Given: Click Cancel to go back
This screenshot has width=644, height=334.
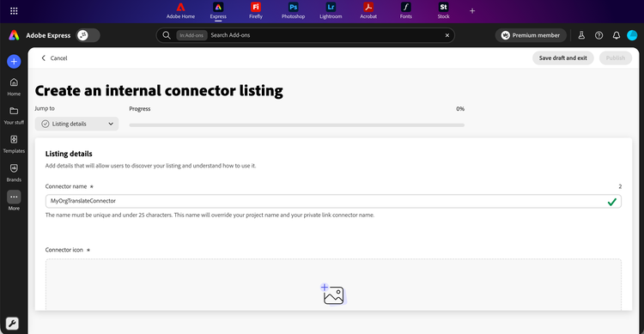Looking at the screenshot, I should pos(54,58).
